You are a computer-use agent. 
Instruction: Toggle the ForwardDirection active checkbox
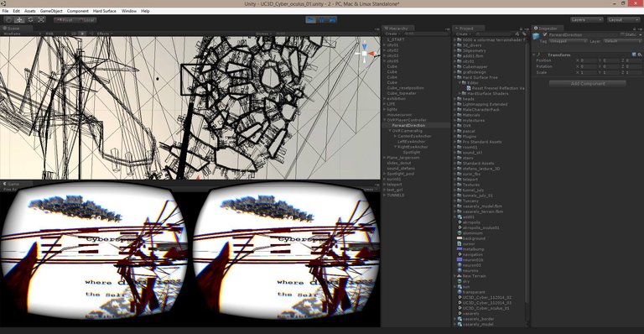545,34
